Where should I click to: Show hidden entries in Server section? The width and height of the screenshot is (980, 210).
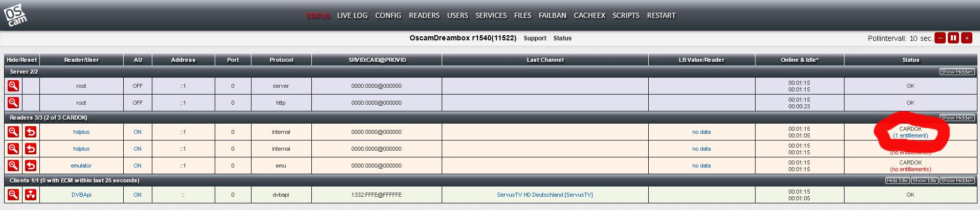point(956,72)
